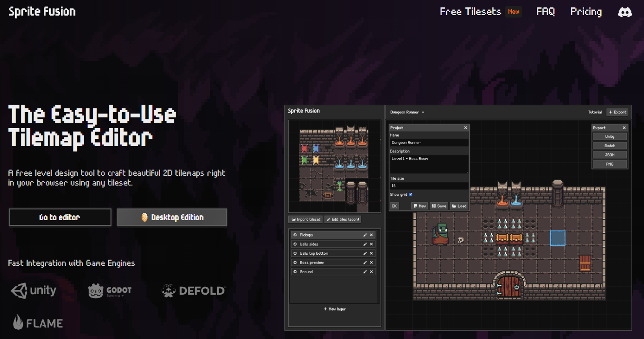Hide the Walls top bottom layer
This screenshot has height=339, width=644.
point(295,254)
